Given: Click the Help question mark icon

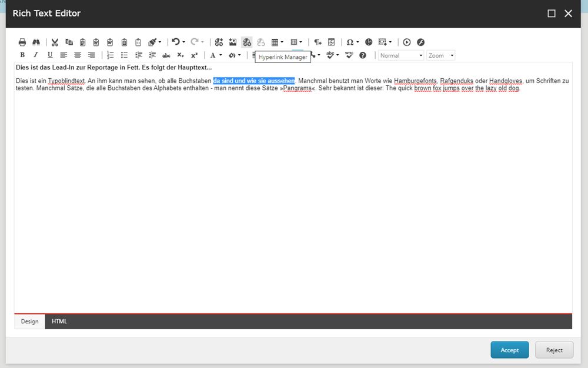Looking at the screenshot, I should click(363, 55).
